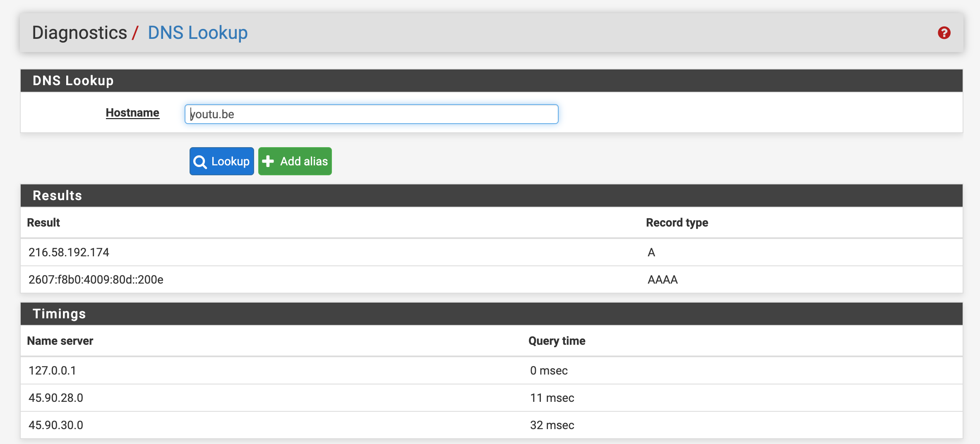Select name server 127.0.0.1
The image size is (980, 444).
click(52, 370)
